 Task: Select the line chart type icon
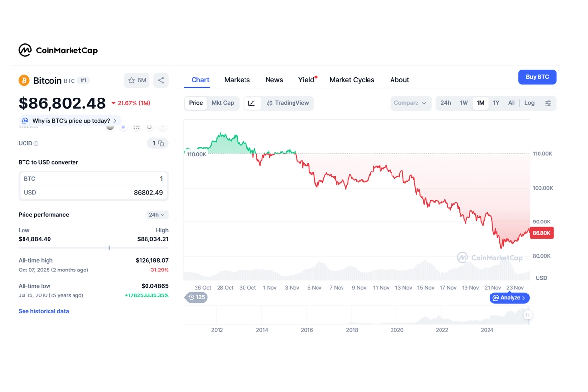(251, 103)
